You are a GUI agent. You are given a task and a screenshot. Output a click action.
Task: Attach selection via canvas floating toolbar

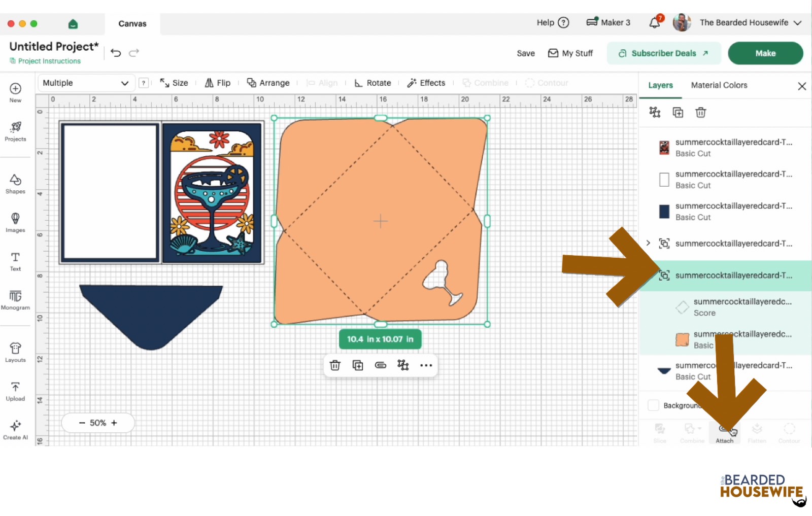click(381, 365)
